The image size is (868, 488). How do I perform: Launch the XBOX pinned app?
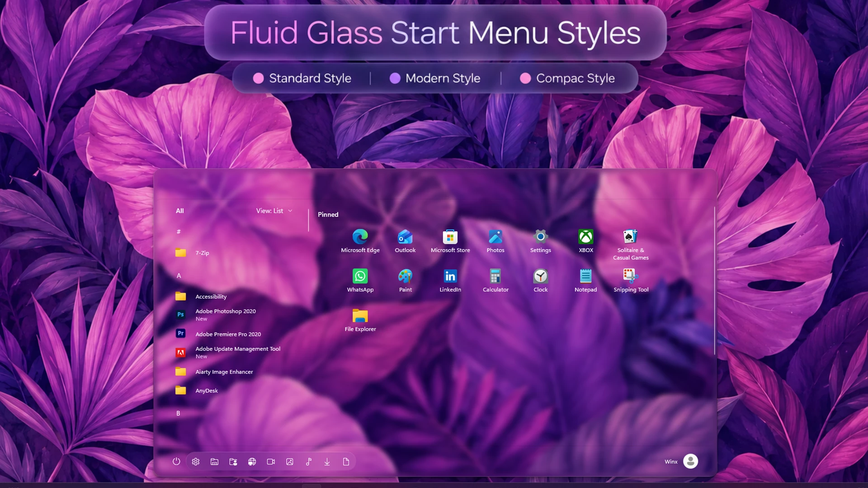[586, 241]
